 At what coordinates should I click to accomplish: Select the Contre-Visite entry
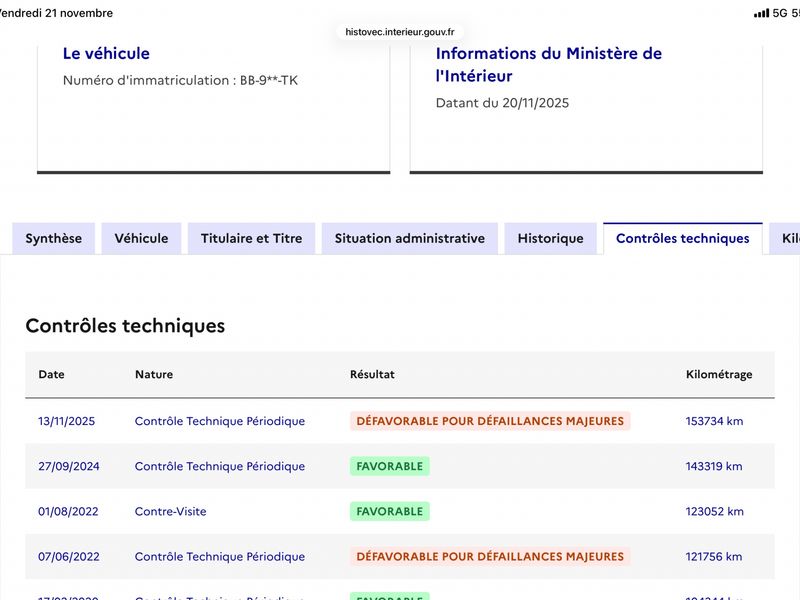point(170,511)
